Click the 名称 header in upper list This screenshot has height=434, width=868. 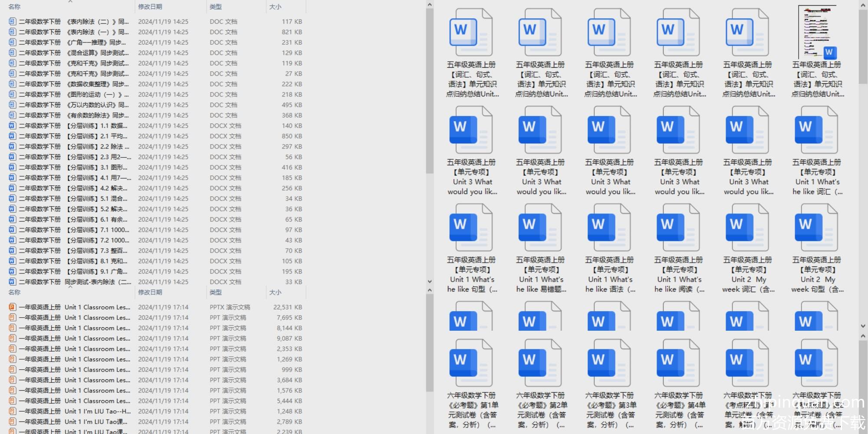click(x=14, y=7)
